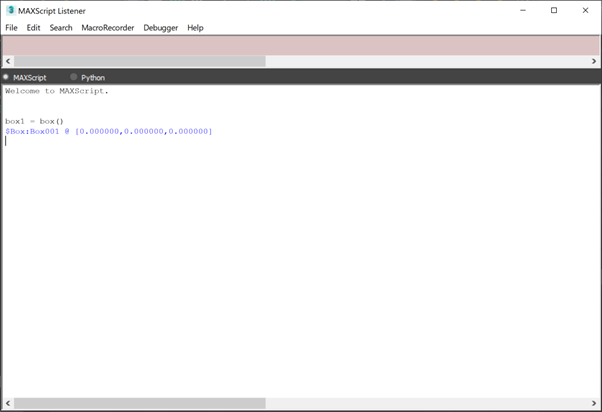
Task: Click the bottom horizontal scrollbar thumb
Action: [140, 403]
